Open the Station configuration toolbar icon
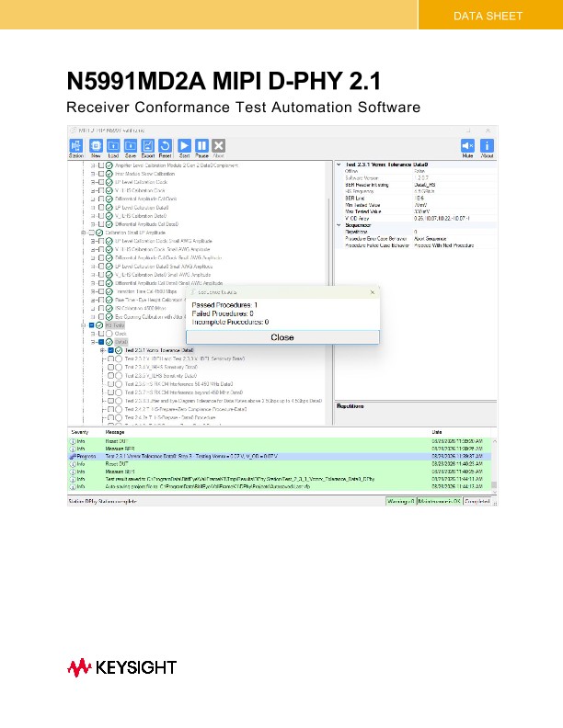Image resolution: width=563 pixels, height=728 pixels. click(x=75, y=146)
